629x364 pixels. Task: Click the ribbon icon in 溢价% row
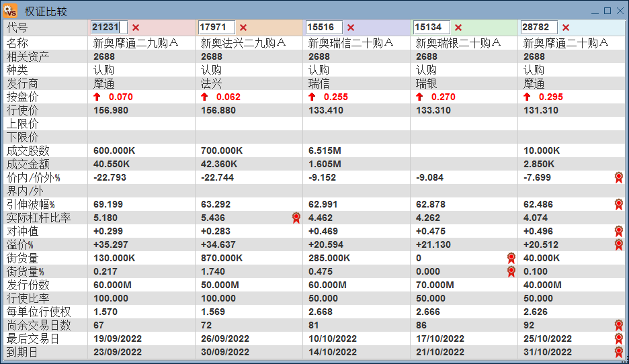point(619,244)
